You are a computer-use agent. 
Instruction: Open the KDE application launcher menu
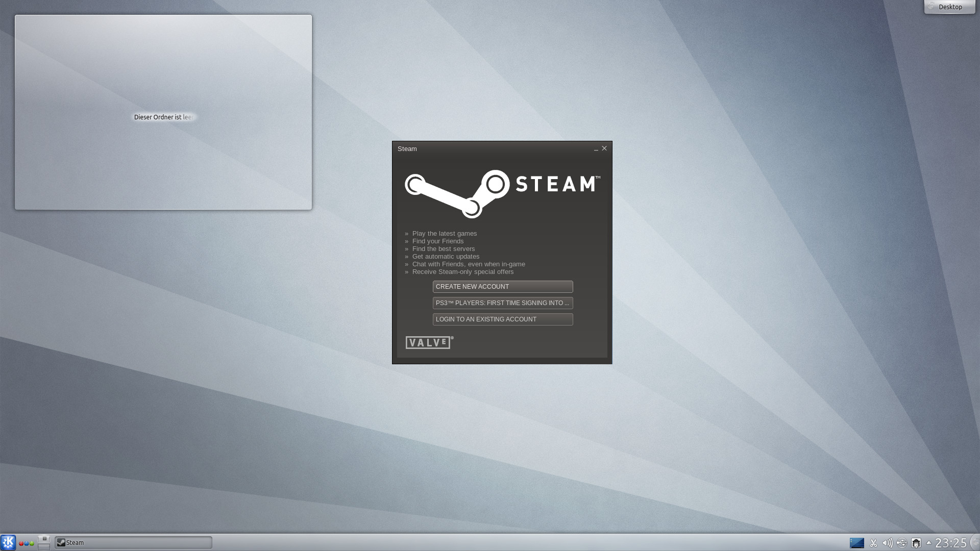8,542
